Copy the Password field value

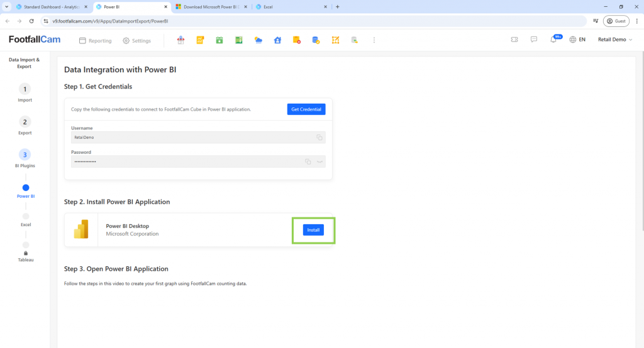(308, 161)
